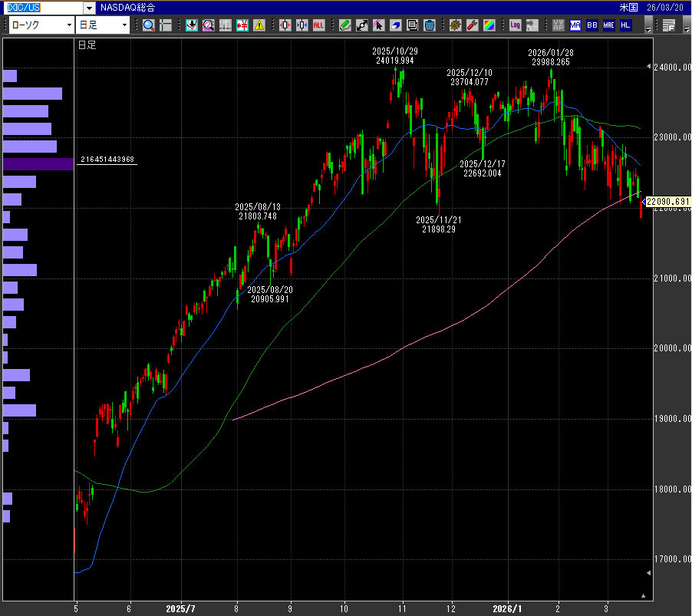
Task: Click the 2025/7 date axis label
Action: (x=180, y=609)
